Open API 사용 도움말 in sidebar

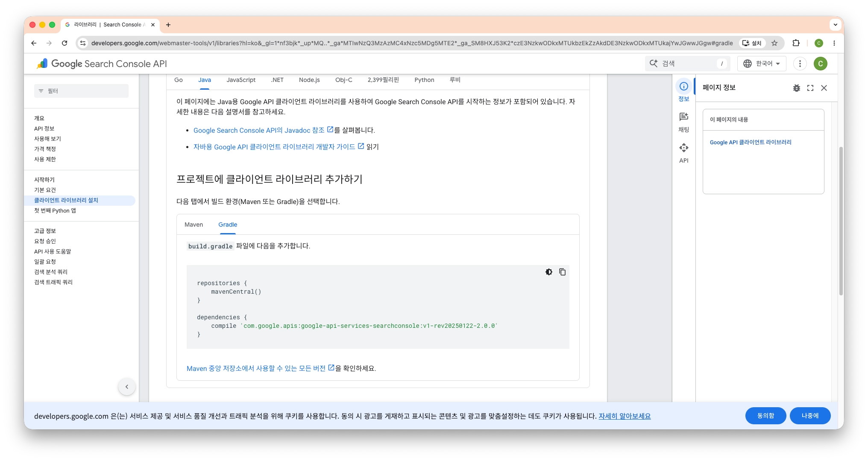[53, 251]
